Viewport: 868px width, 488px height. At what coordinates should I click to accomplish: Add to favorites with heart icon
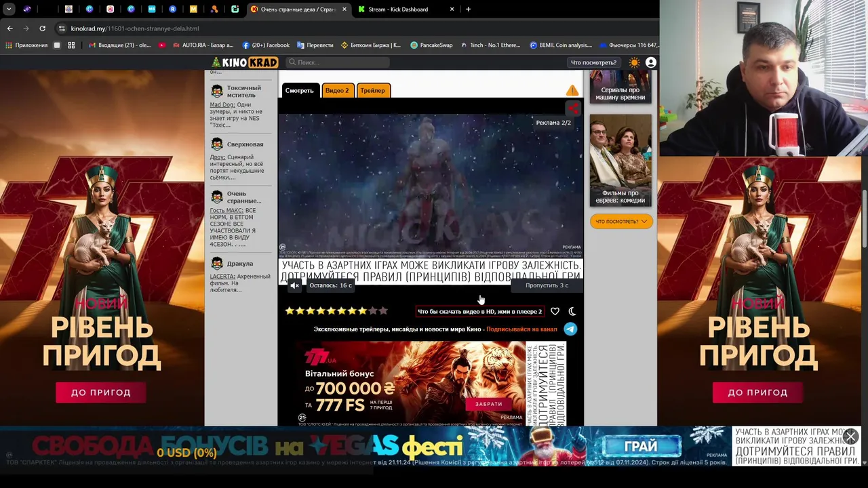pyautogui.click(x=555, y=311)
